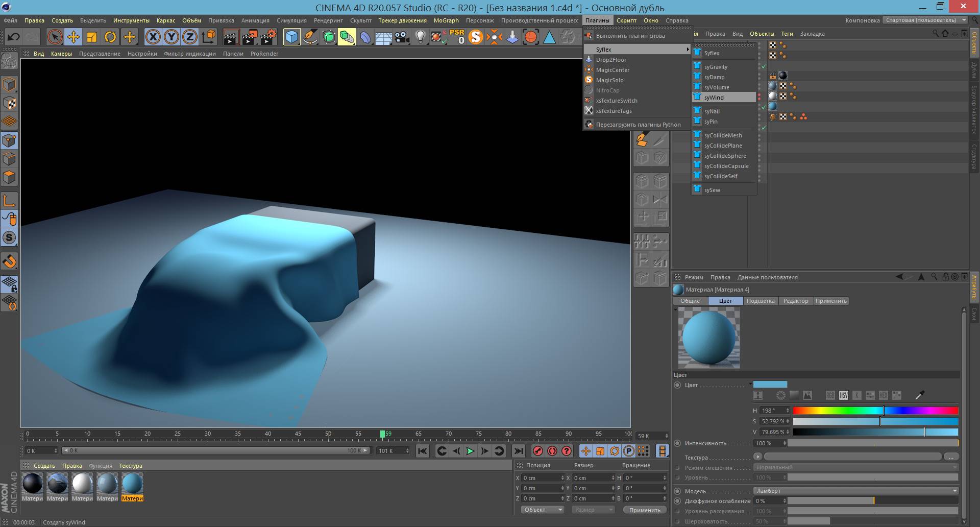Go to end of animation
This screenshot has width=980, height=527.
click(x=518, y=451)
